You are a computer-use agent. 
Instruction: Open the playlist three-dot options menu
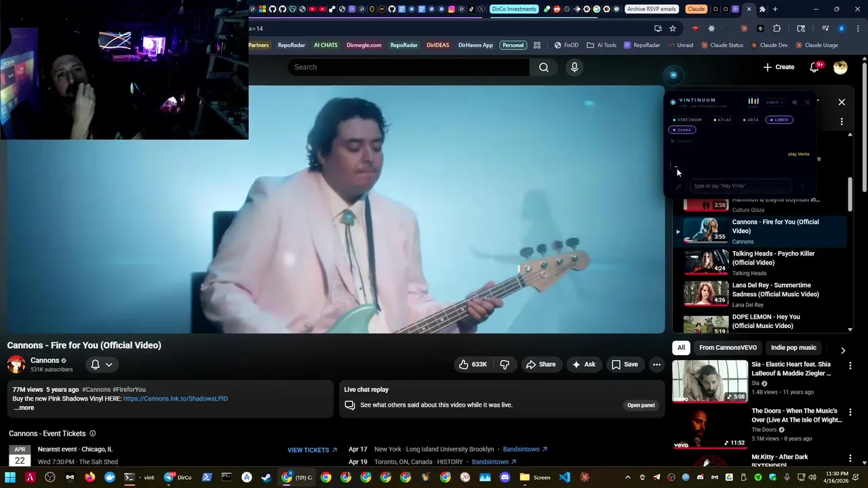[x=842, y=121]
